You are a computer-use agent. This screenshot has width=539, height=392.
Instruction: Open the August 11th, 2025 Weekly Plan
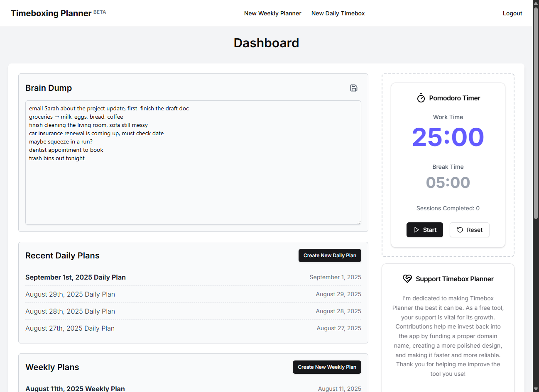[75, 388]
